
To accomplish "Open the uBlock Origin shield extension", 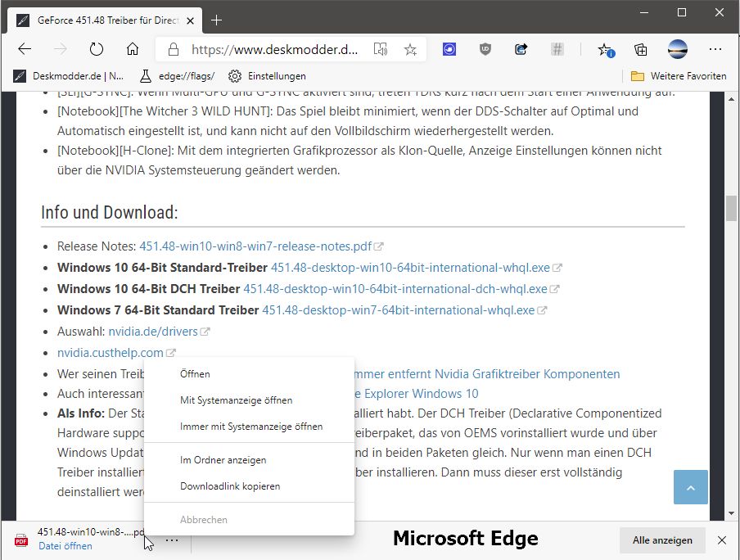I will coord(485,49).
